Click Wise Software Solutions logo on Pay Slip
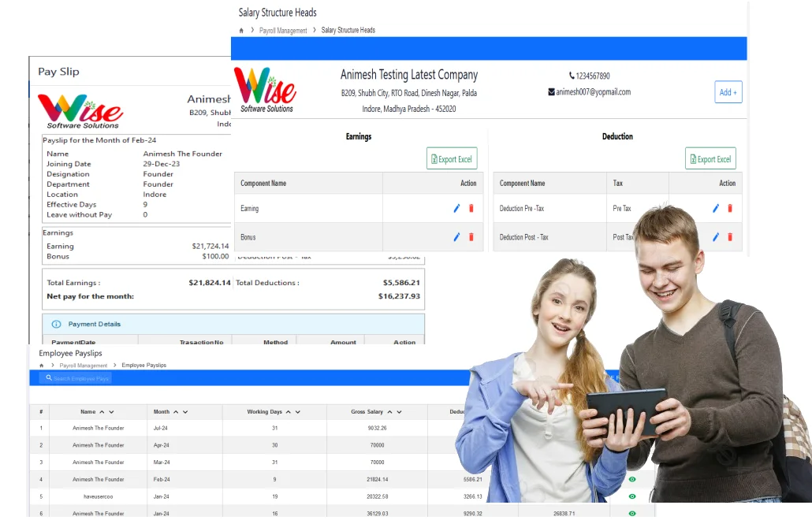 [x=80, y=111]
